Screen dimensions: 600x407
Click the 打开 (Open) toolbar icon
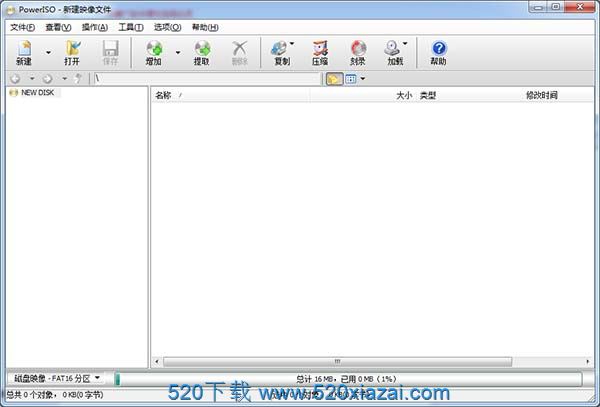pyautogui.click(x=72, y=52)
